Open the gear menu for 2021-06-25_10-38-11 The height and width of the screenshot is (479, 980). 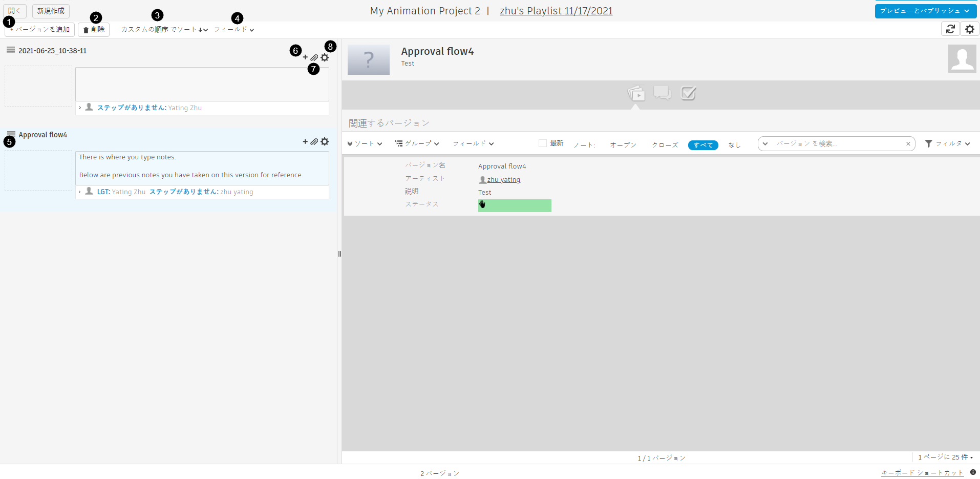tap(325, 57)
